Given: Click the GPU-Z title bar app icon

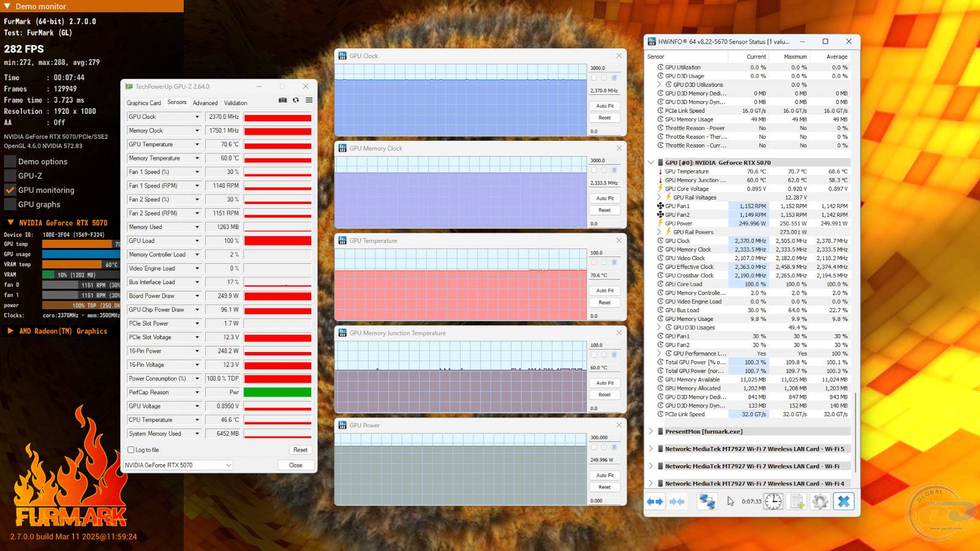Looking at the screenshot, I should click(129, 86).
